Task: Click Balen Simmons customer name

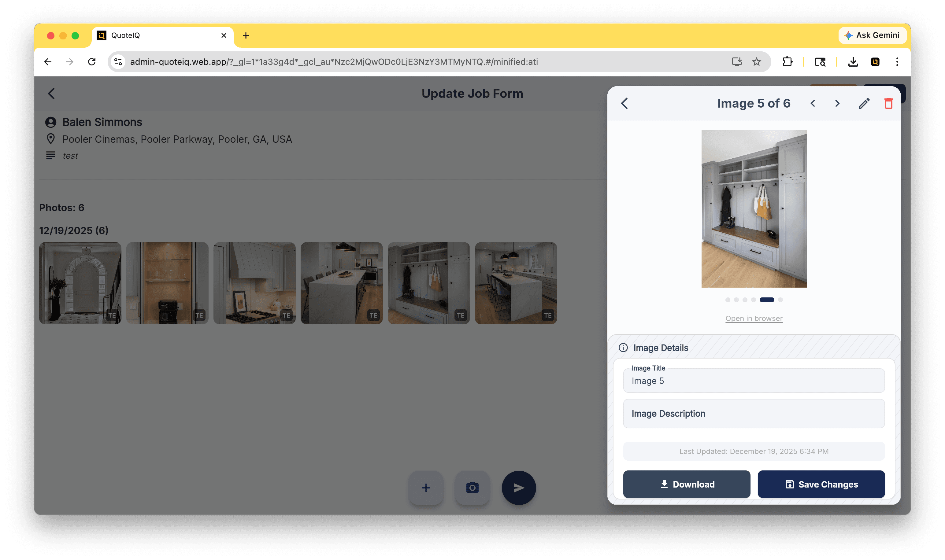Action: click(x=102, y=122)
